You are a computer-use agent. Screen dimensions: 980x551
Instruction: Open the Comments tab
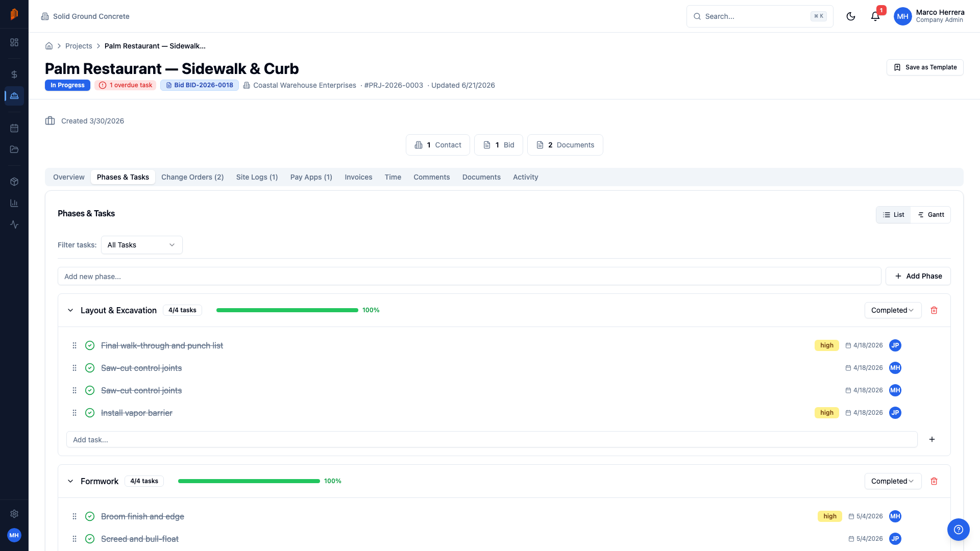pos(432,177)
